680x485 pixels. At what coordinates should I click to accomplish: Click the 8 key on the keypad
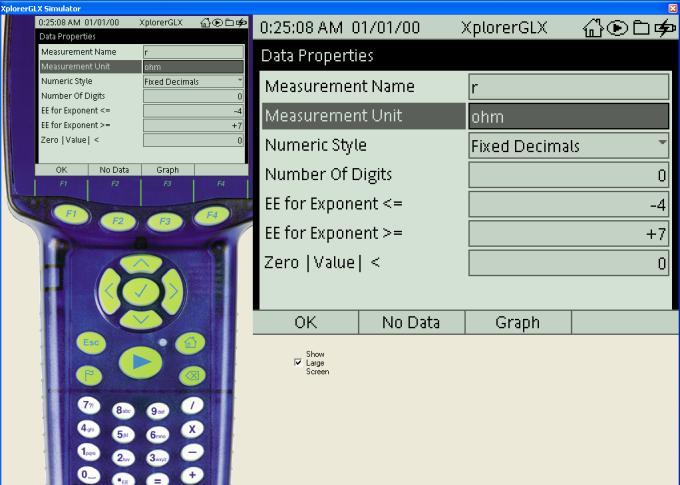pyautogui.click(x=123, y=410)
